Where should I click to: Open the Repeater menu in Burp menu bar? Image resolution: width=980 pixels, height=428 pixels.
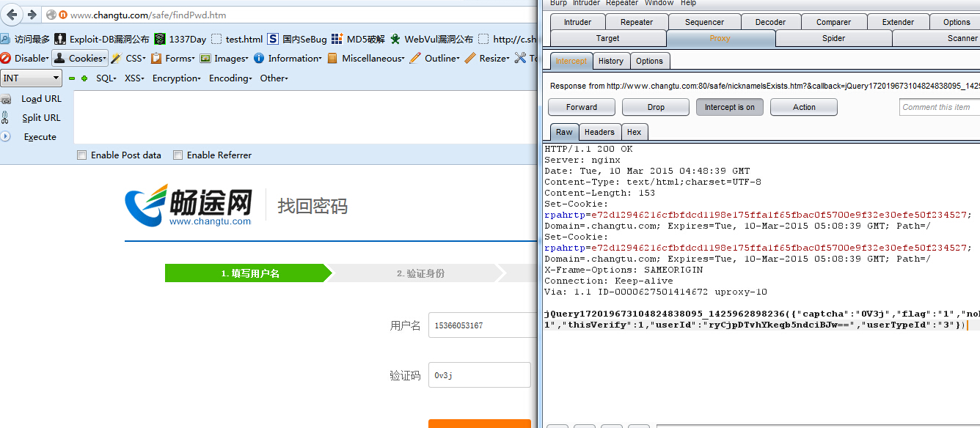(x=621, y=3)
